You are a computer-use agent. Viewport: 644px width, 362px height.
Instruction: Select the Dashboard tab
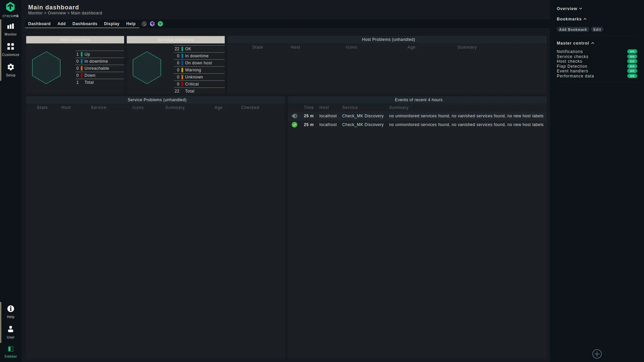pos(39,23)
